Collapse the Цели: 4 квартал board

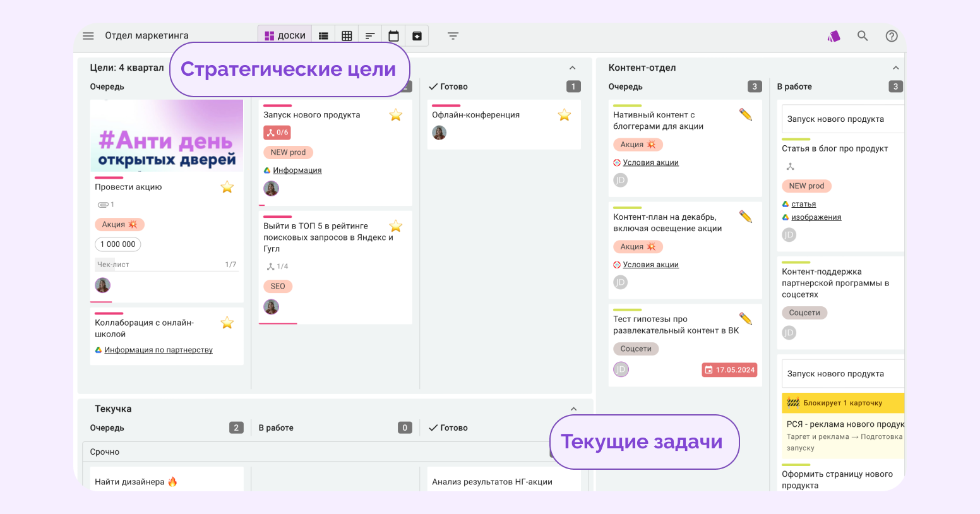pyautogui.click(x=572, y=68)
